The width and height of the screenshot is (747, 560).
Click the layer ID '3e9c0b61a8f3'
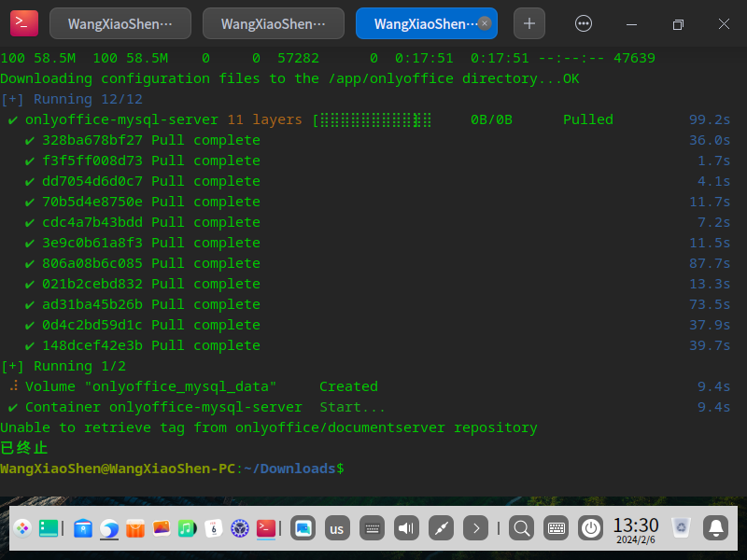point(92,243)
